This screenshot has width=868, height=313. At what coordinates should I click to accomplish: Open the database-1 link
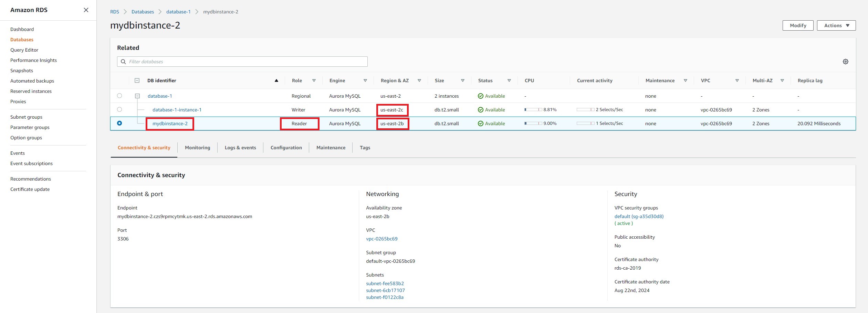click(x=160, y=96)
